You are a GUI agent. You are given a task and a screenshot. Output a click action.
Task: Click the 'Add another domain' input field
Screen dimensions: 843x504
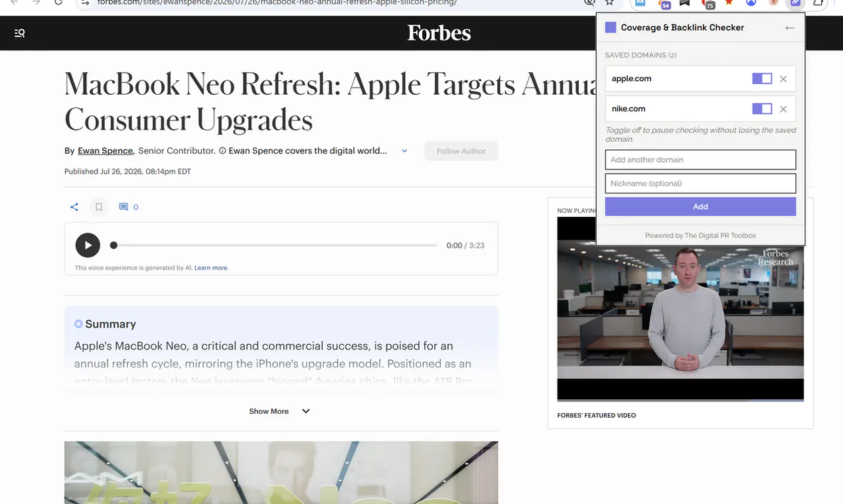(700, 160)
